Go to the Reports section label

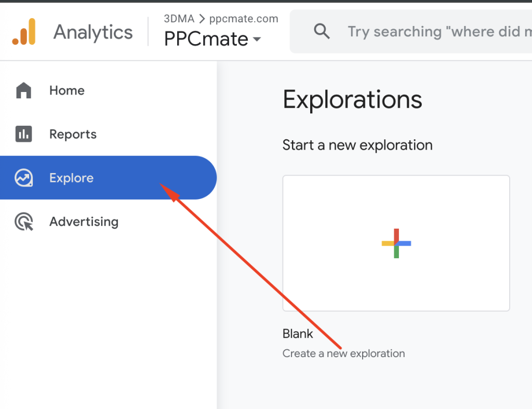point(73,134)
